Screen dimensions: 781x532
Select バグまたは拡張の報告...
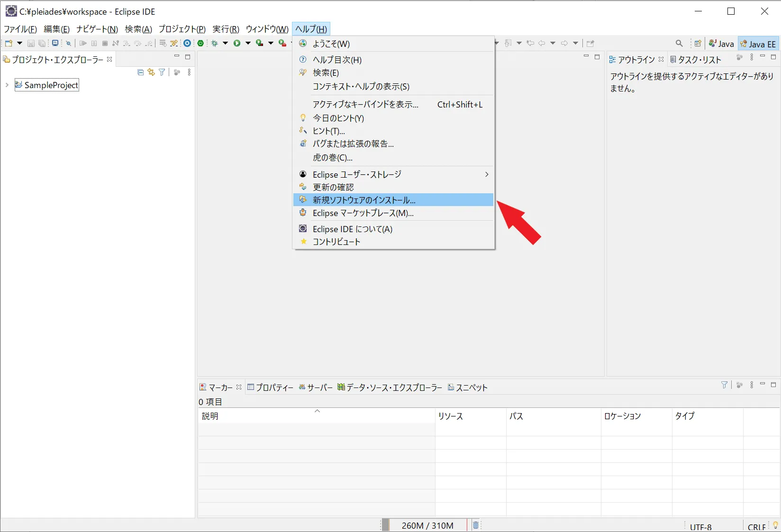394,144
